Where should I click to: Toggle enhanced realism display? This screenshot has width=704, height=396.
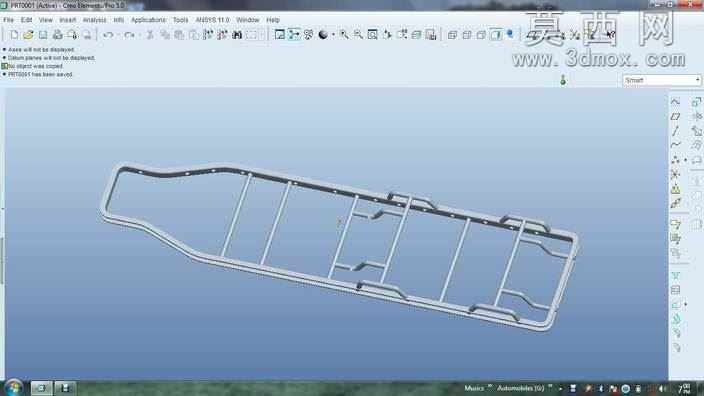[510, 35]
